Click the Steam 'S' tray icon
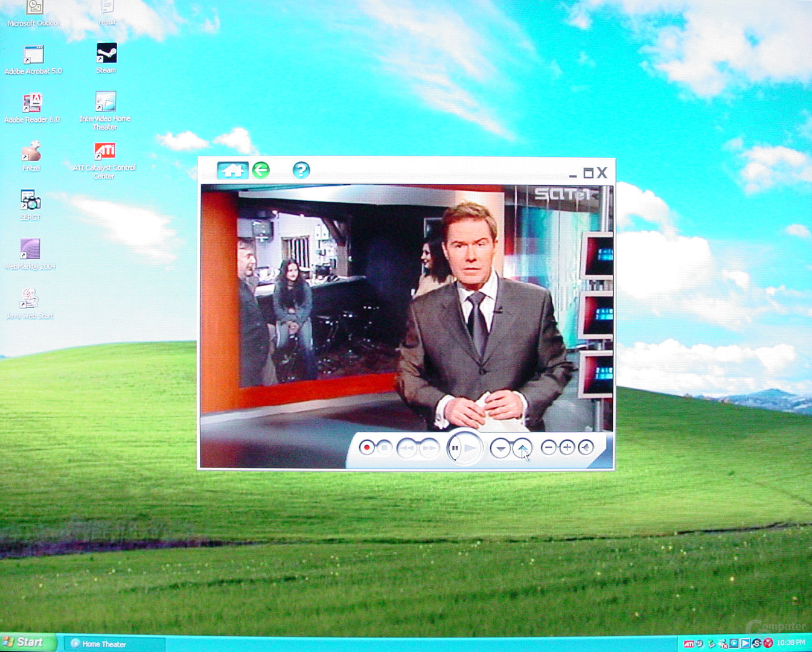812x652 pixels. 756,644
